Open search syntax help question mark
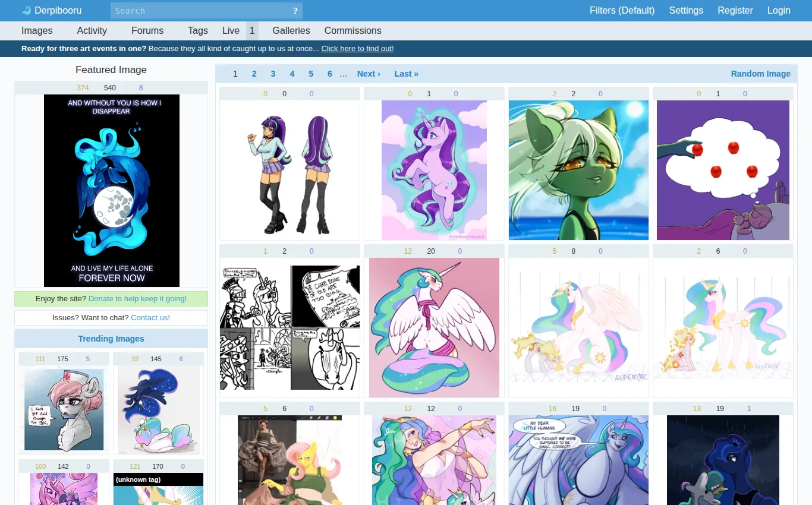The height and width of the screenshot is (505, 812). coord(295,11)
